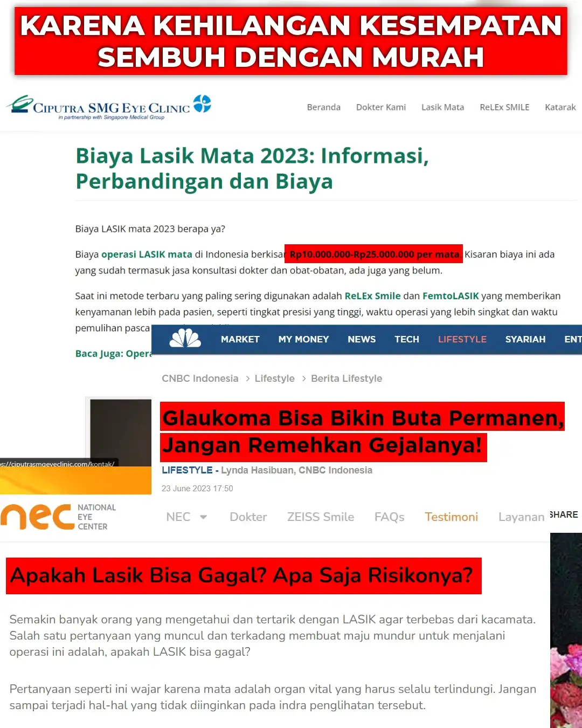Open the Katarak menu item
The width and height of the screenshot is (582, 728).
click(x=560, y=107)
